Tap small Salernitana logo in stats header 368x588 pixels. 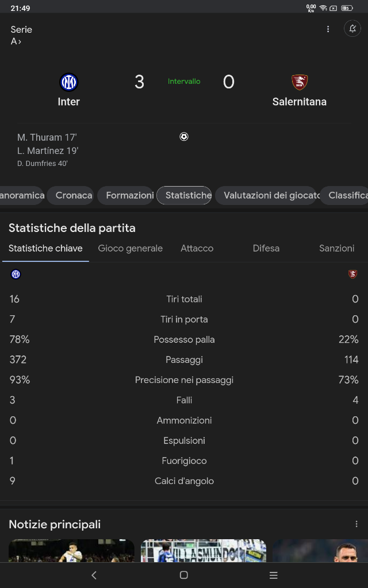[x=352, y=274]
